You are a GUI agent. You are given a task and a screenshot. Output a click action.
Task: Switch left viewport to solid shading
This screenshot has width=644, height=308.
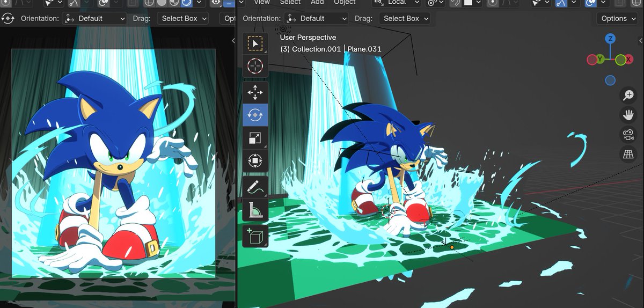tap(163, 2)
